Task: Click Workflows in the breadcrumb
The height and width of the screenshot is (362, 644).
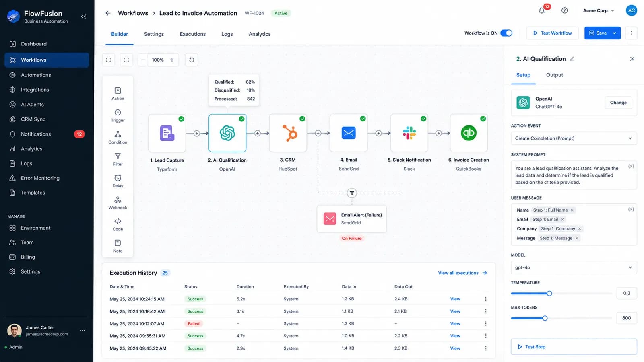Action: (133, 13)
